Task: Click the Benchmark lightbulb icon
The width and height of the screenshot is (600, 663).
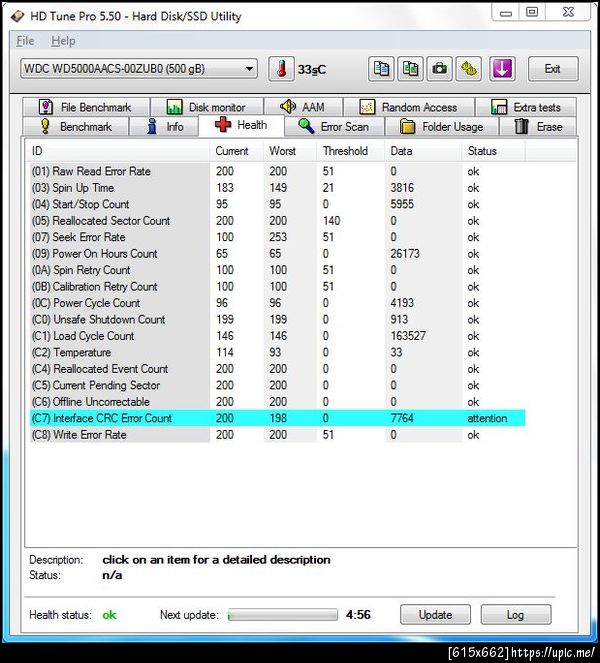Action: pyautogui.click(x=45, y=126)
